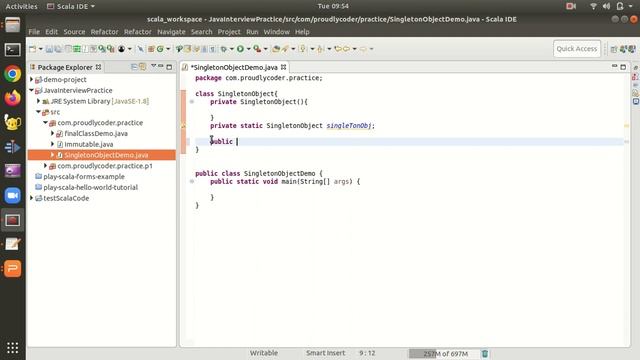
Task: Click the heap status 257M of 697M bar
Action: [x=444, y=353]
